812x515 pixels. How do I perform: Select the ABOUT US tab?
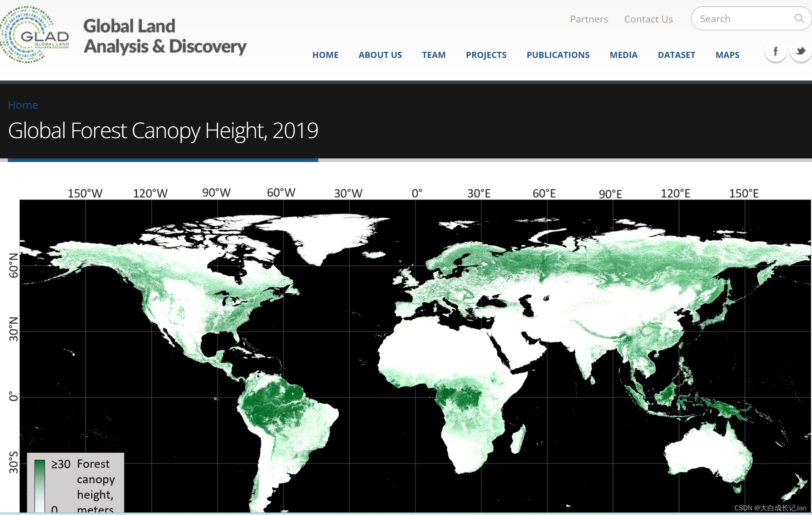[x=379, y=54]
